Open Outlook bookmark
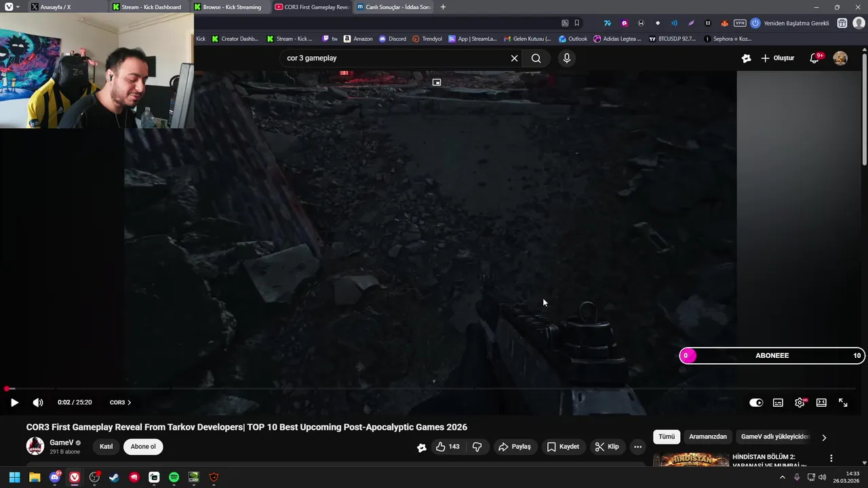Screen dimensions: 868x488 pos(573,39)
